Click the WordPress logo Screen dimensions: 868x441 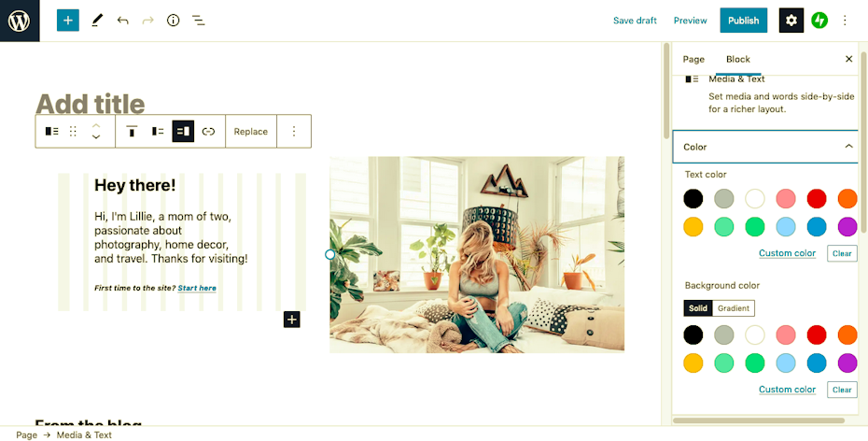click(x=20, y=21)
